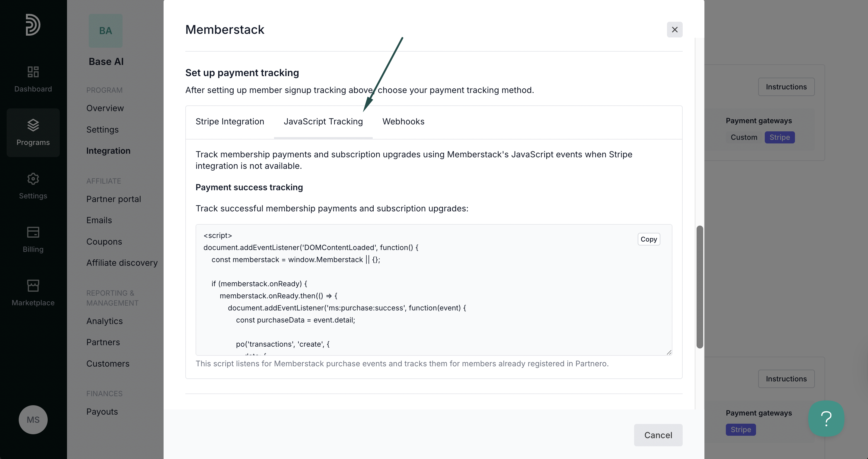Viewport: 868px width, 459px height.
Task: Open the Billing card icon
Action: click(33, 232)
